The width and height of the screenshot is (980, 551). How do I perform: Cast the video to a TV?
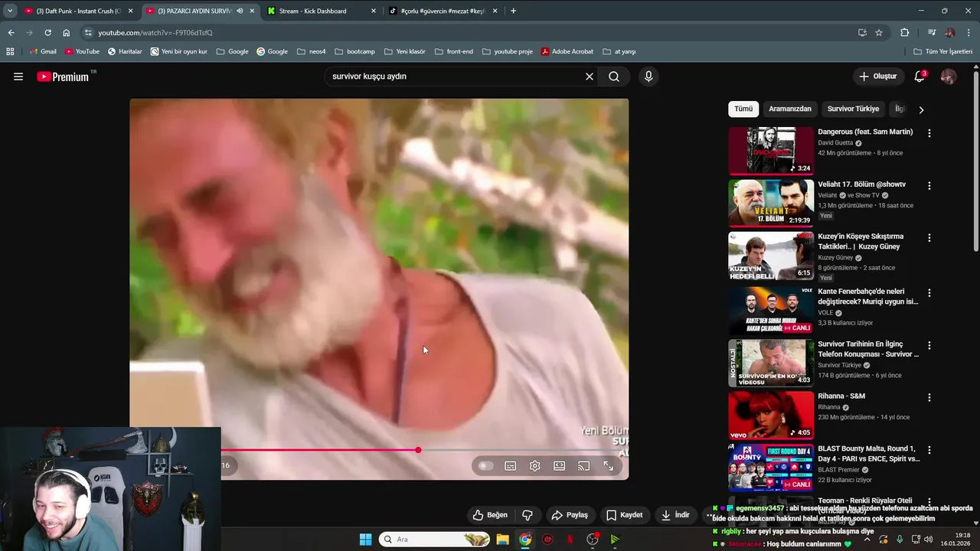(x=584, y=466)
